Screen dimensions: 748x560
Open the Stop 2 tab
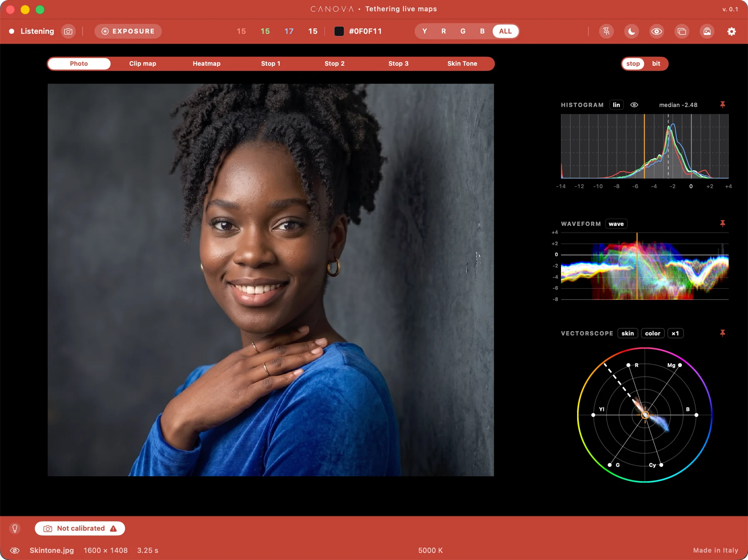coord(335,64)
